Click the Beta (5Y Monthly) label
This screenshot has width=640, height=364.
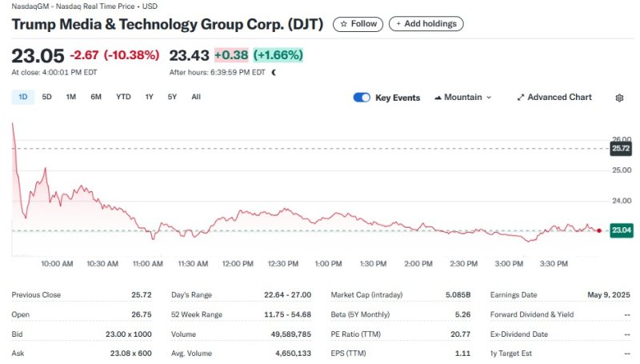point(360,314)
